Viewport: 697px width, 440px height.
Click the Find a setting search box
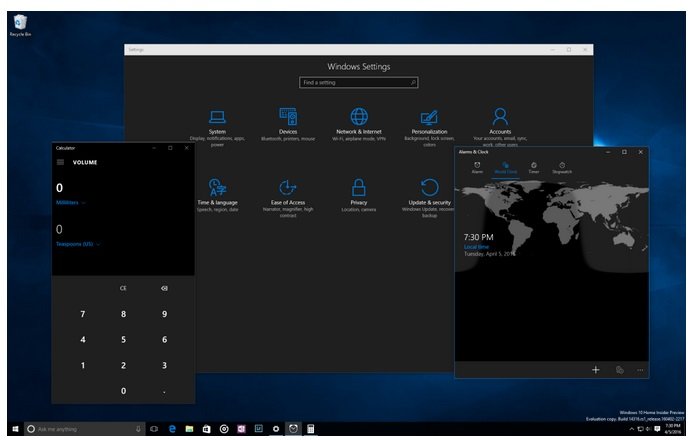pos(359,83)
